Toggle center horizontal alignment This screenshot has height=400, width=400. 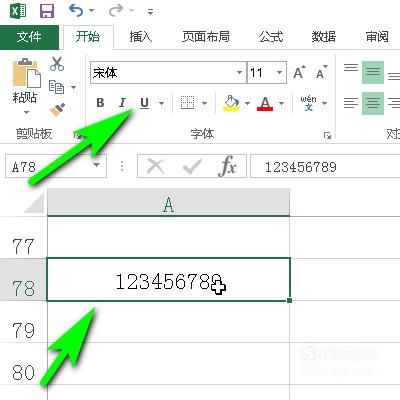[373, 103]
